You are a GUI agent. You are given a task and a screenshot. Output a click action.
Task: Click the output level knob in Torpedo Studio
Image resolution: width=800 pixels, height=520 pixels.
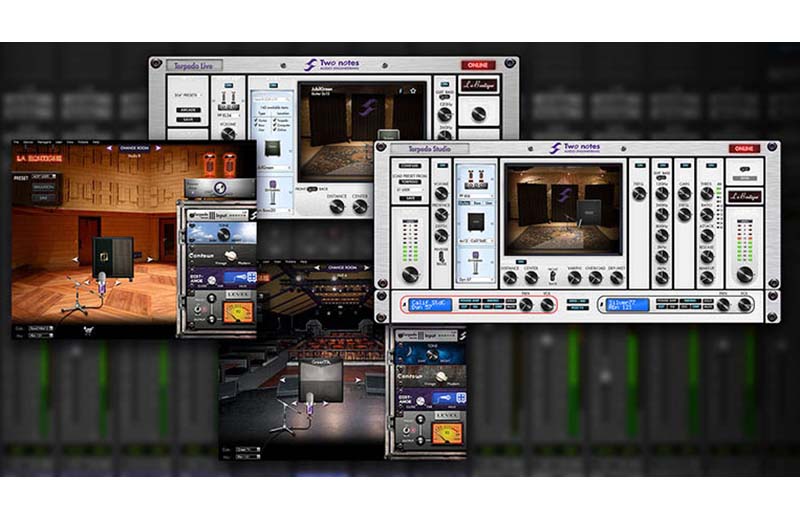tap(744, 275)
